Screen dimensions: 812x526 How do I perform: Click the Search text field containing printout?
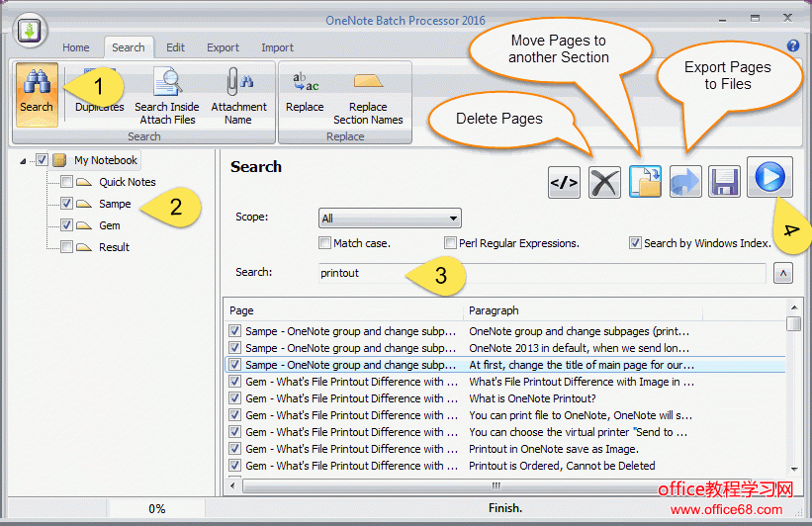542,273
